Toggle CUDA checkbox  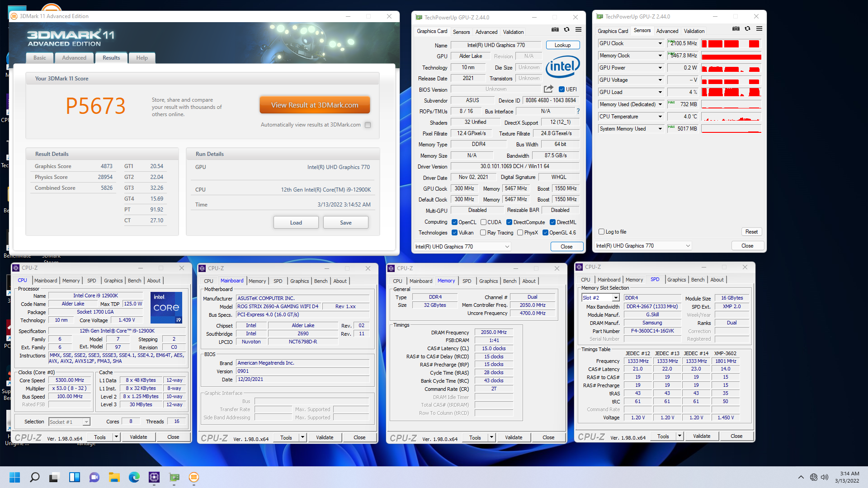tap(483, 222)
